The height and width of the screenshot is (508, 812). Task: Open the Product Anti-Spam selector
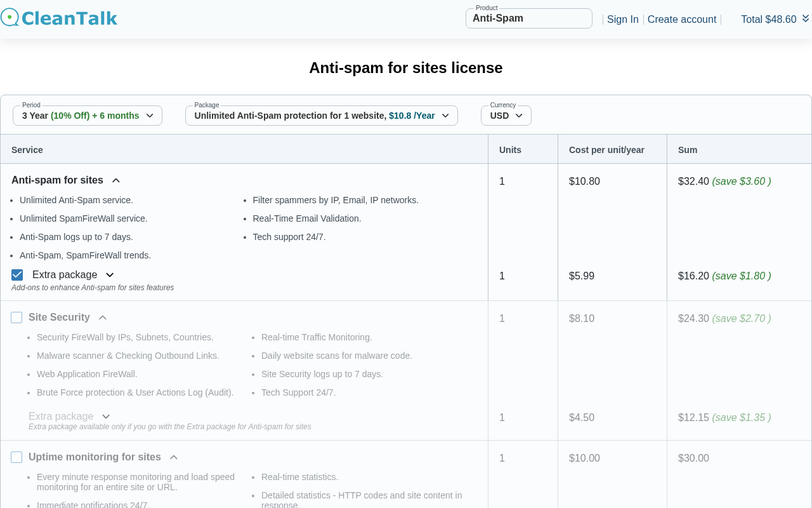pos(529,18)
